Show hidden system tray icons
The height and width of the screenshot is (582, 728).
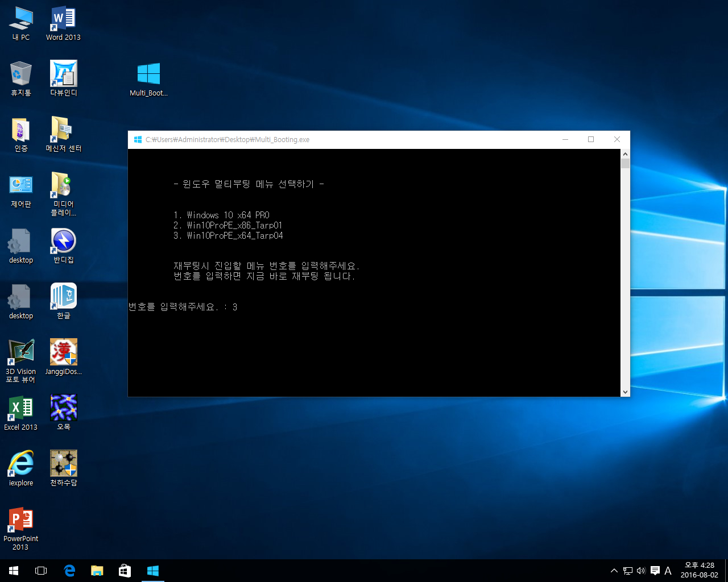[614, 571]
